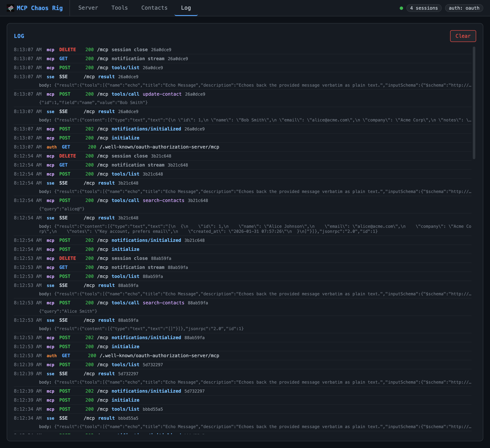Click the LOG panel heading
The width and height of the screenshot is (490, 448).
[19, 36]
